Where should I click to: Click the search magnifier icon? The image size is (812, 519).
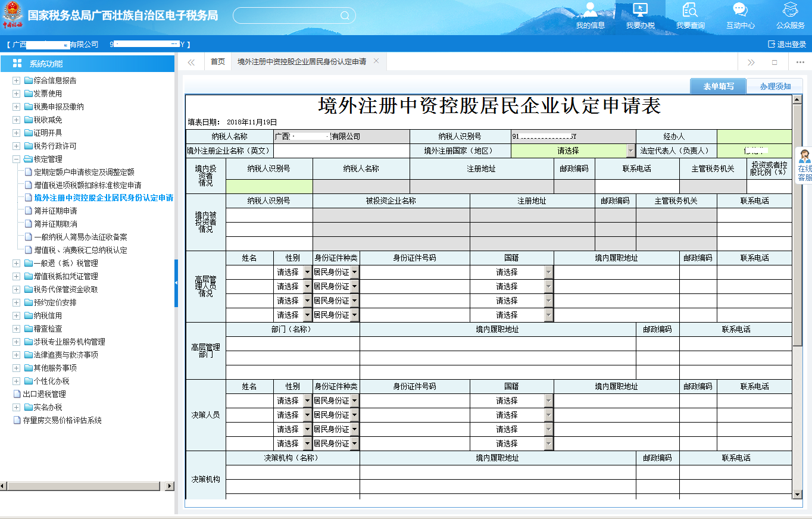coord(345,15)
